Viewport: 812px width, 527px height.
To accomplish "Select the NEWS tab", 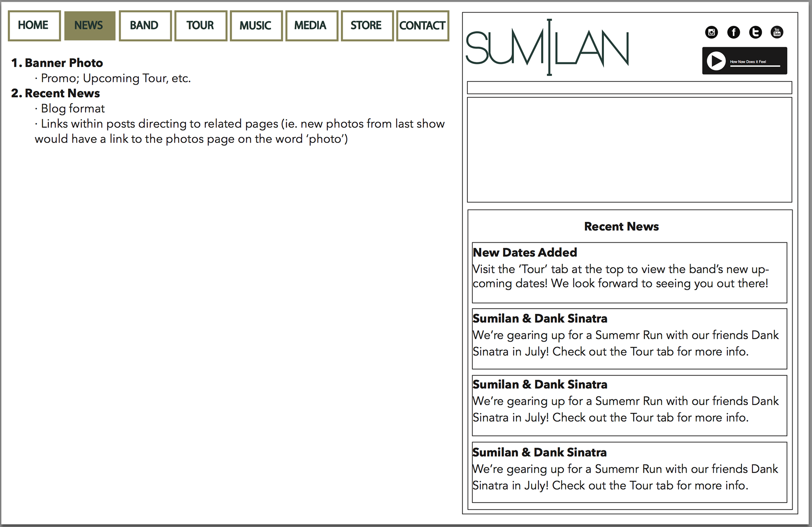I will click(x=89, y=26).
